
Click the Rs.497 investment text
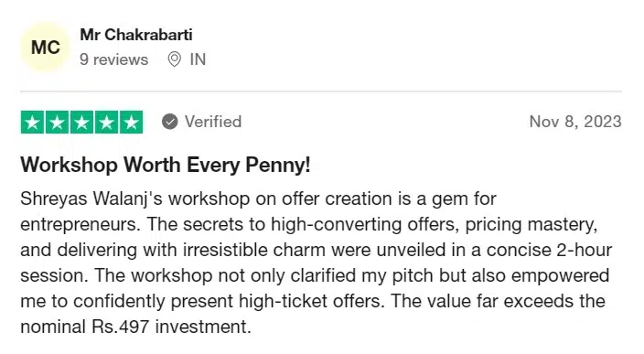[x=170, y=327]
